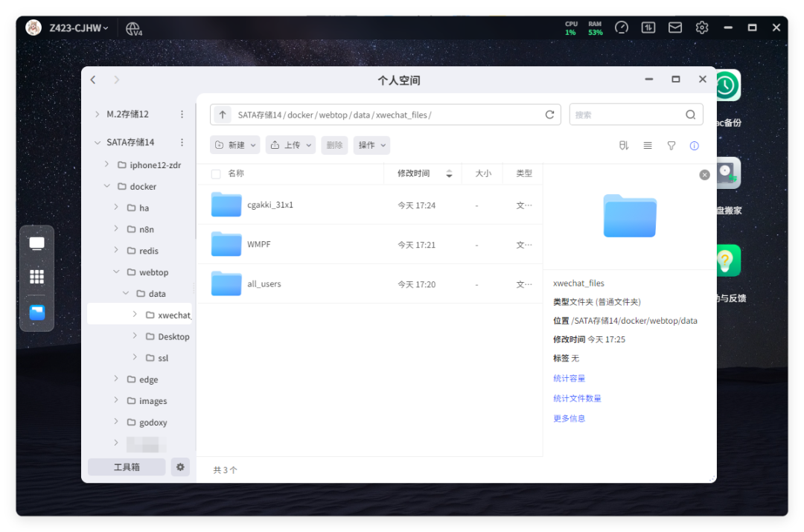Open the 上传 dropdown button
804x532 pixels.
290,145
